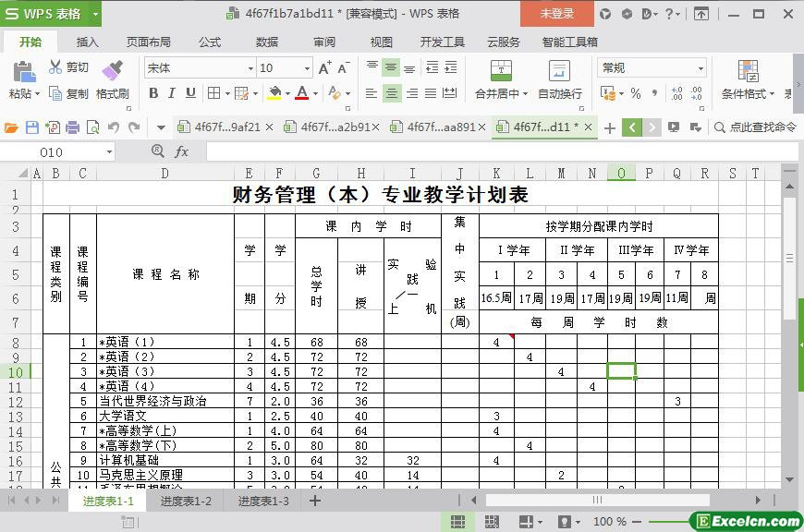Toggle bottom vertical alignment

pos(409,66)
